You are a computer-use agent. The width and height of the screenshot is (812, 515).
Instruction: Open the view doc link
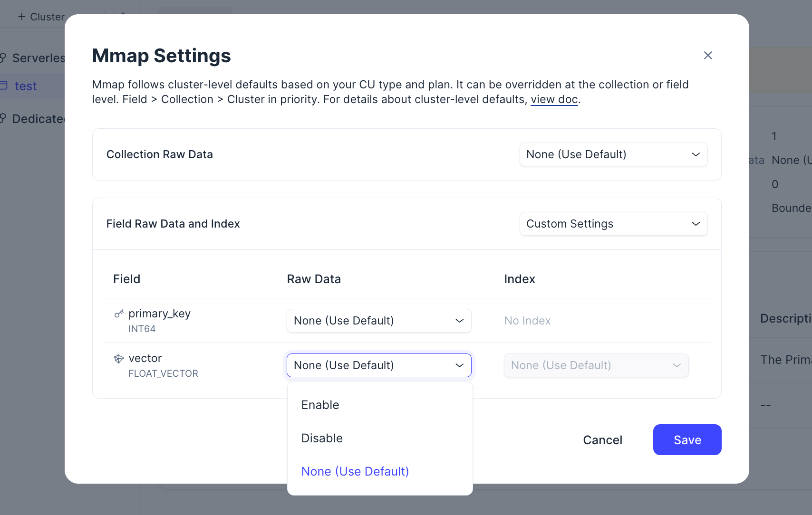(554, 100)
